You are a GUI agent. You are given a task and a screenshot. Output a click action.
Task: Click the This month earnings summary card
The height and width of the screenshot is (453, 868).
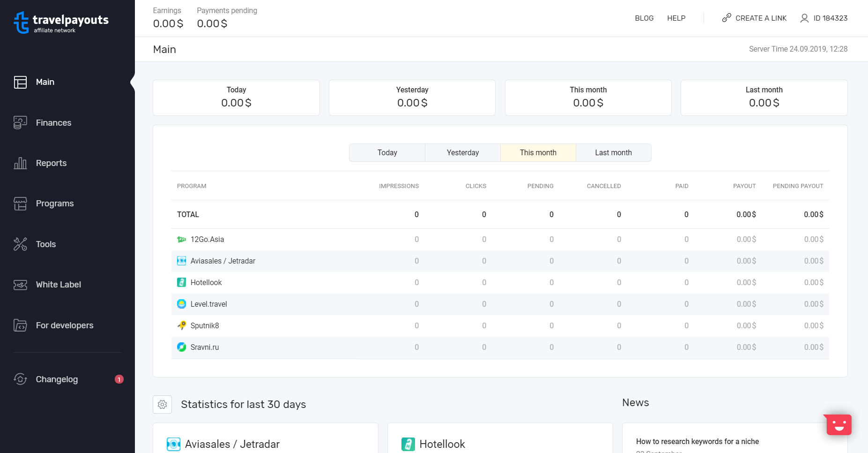click(x=588, y=98)
